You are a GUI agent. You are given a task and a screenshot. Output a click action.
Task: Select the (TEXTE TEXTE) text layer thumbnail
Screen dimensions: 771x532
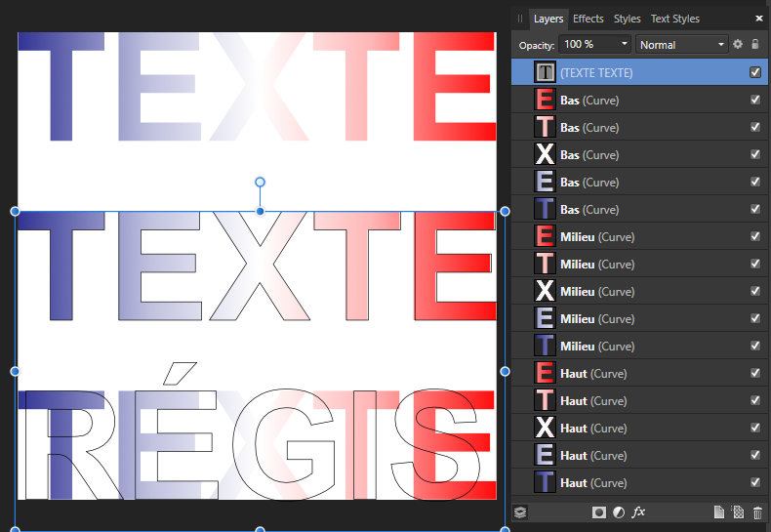tap(545, 72)
